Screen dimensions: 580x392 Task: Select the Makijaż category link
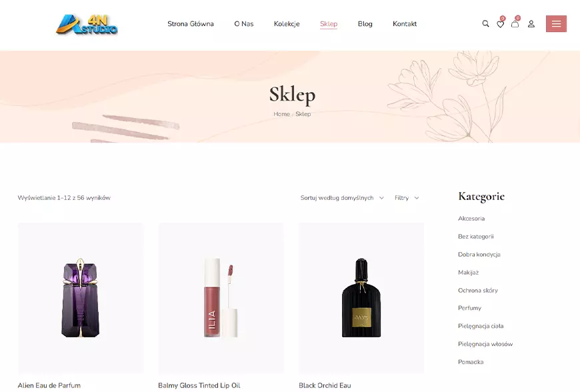click(468, 273)
